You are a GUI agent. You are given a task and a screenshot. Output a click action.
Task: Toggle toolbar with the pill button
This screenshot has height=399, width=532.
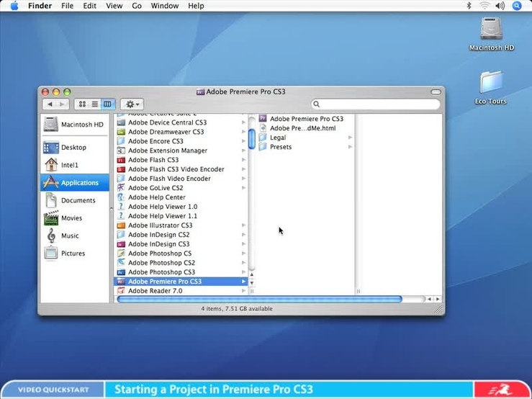click(436, 92)
